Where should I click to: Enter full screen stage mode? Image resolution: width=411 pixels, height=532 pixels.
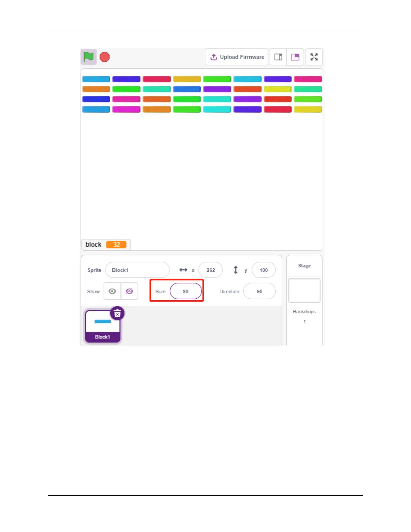point(314,57)
